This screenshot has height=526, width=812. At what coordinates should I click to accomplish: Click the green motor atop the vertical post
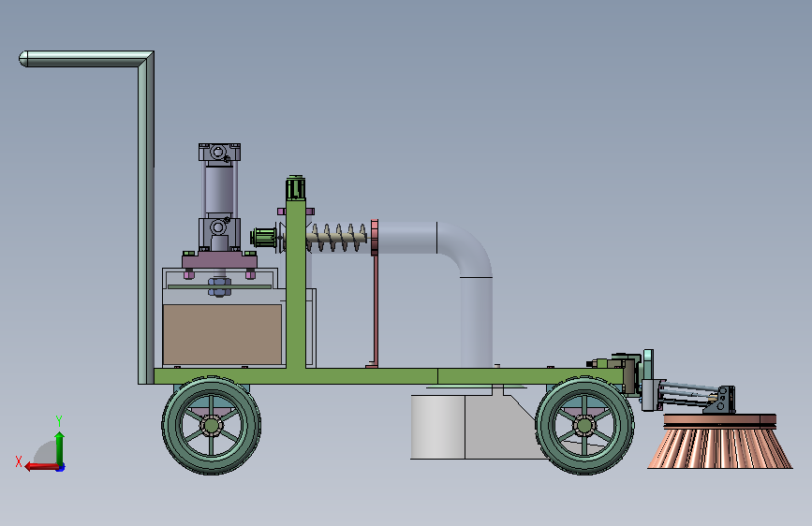pos(296,188)
